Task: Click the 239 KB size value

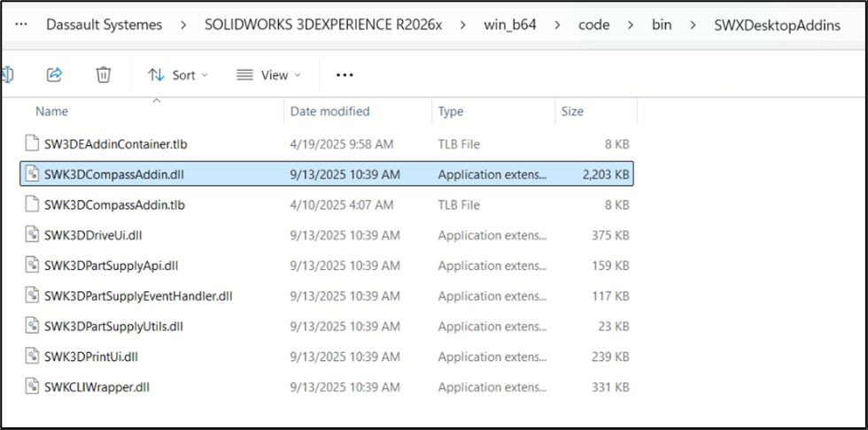Action: coord(610,357)
